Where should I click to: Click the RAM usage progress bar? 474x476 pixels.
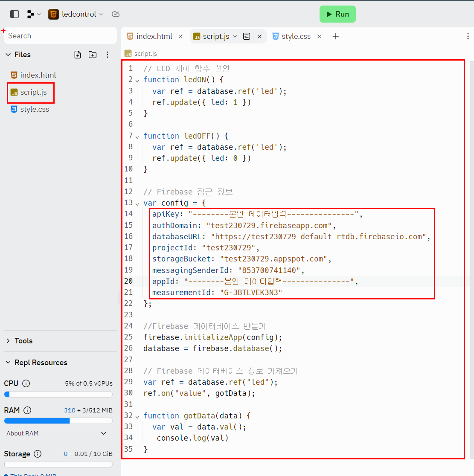click(58, 421)
